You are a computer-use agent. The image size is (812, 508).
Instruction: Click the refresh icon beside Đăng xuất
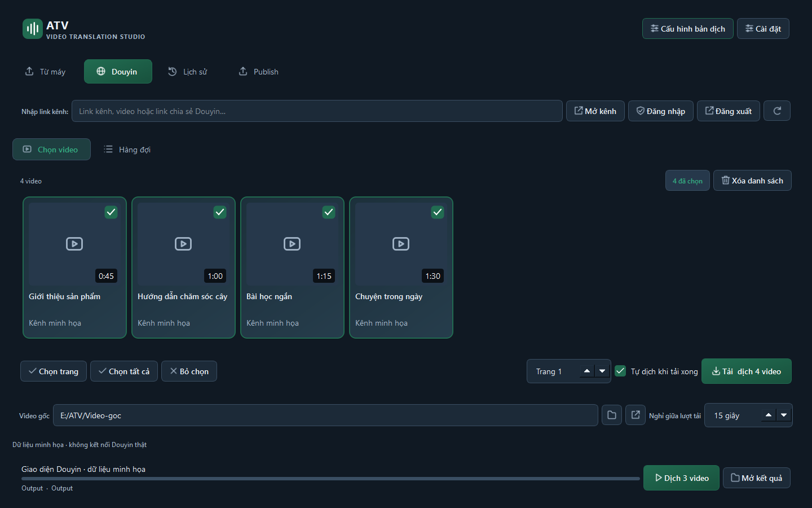[x=777, y=111]
